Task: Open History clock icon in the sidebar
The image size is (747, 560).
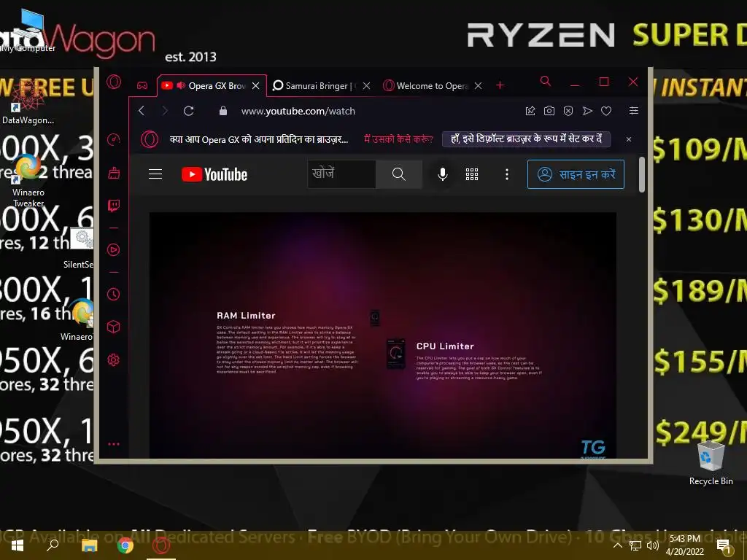Action: pyautogui.click(x=113, y=294)
